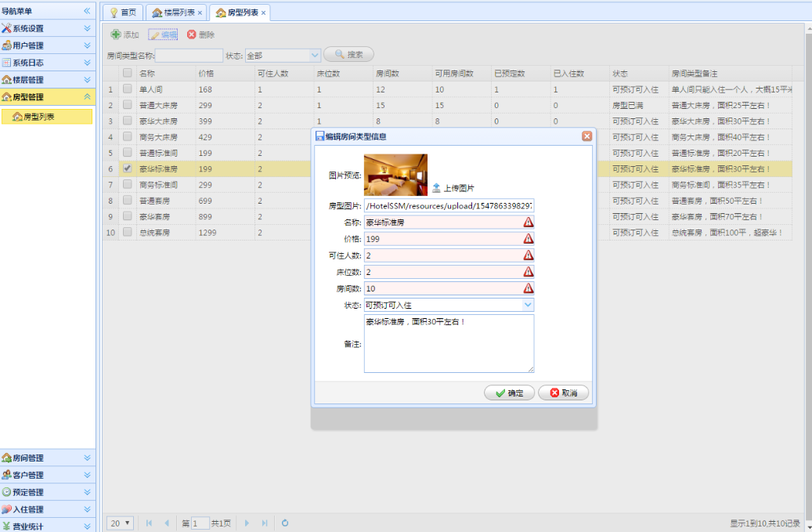The width and height of the screenshot is (812, 532).
Task: Sort by the 可用房间数 column header
Action: (461, 74)
